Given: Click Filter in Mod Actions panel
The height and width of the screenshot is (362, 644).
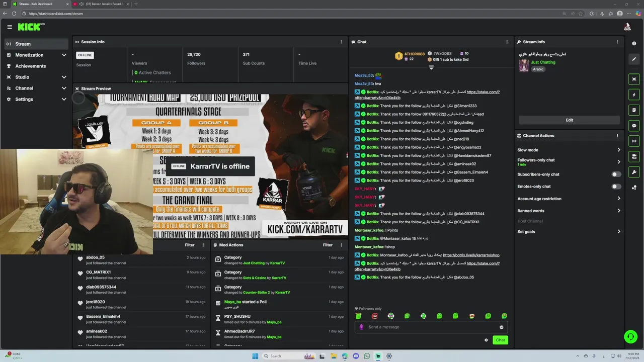Looking at the screenshot, I should 328,245.
